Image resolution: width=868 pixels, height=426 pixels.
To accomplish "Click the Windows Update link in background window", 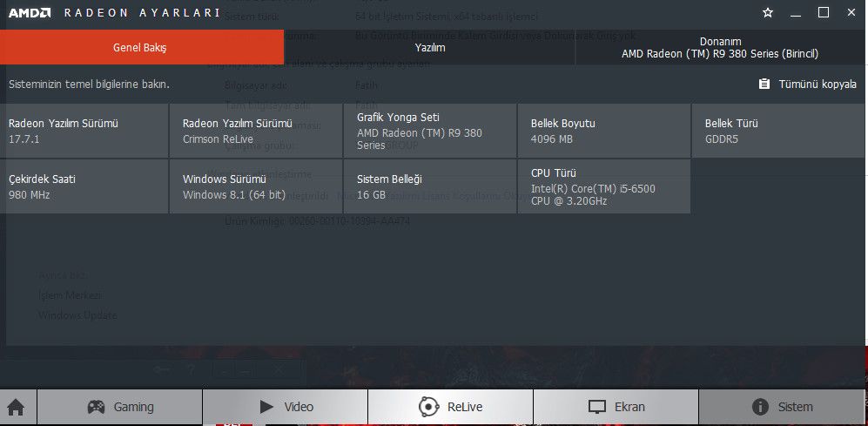I will (77, 315).
